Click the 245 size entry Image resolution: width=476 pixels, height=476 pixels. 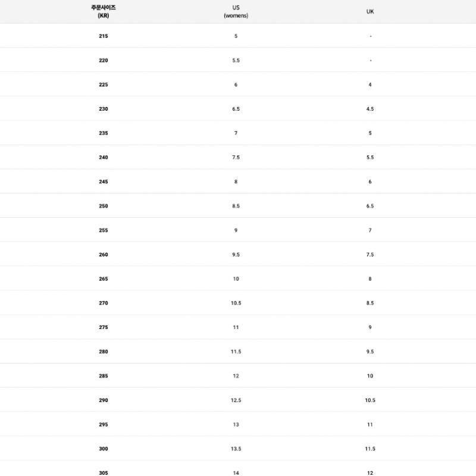point(104,182)
